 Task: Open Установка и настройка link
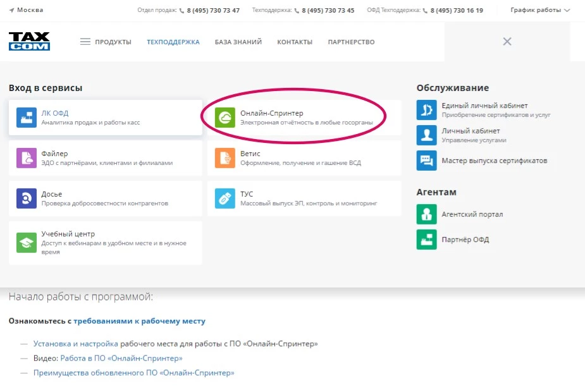(x=76, y=343)
